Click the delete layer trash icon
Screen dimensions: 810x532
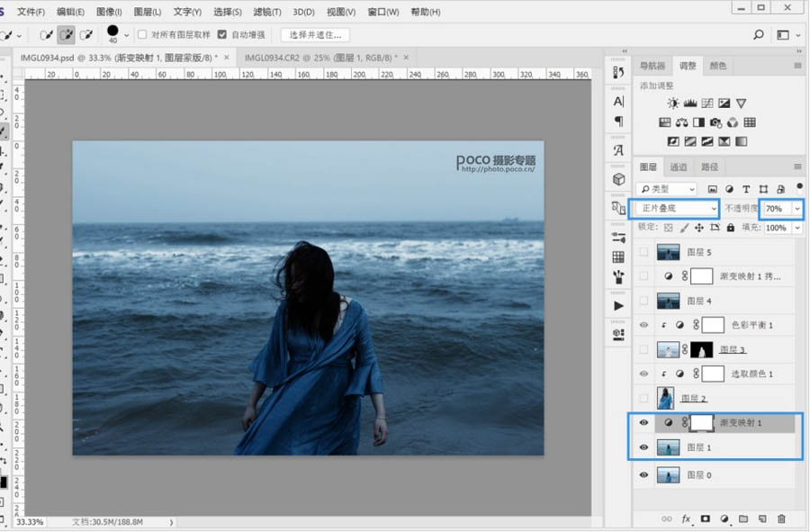[x=781, y=518]
